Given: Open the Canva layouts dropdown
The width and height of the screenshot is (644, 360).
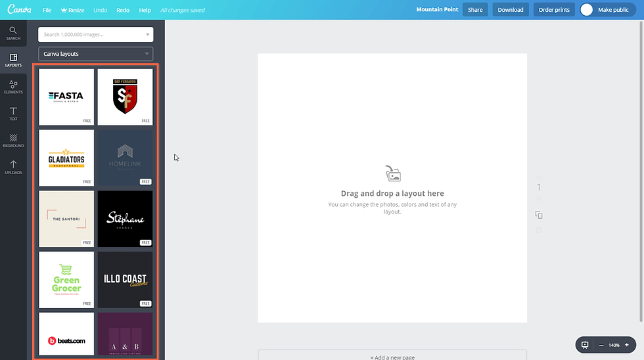Looking at the screenshot, I should point(96,54).
